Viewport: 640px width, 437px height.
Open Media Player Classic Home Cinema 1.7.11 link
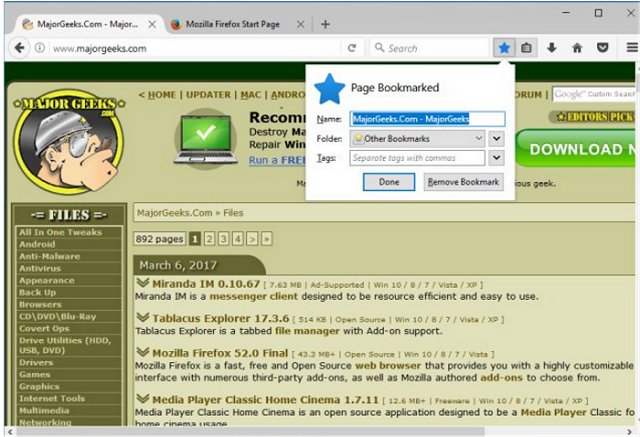point(266,399)
